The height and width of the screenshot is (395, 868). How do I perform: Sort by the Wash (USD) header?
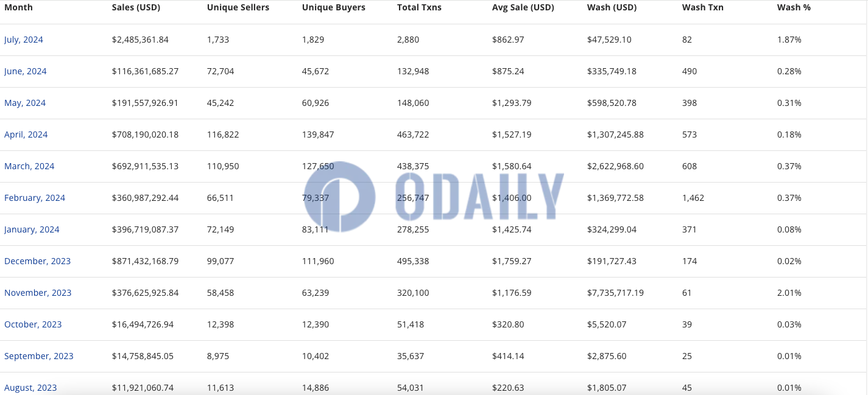[x=612, y=7]
